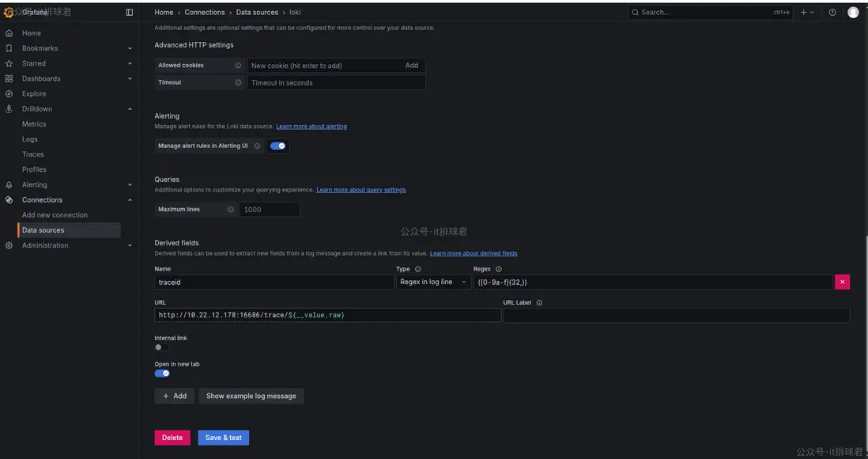Viewport: 868px width, 459px height.
Task: Click the top Search bar
Action: pyautogui.click(x=711, y=12)
